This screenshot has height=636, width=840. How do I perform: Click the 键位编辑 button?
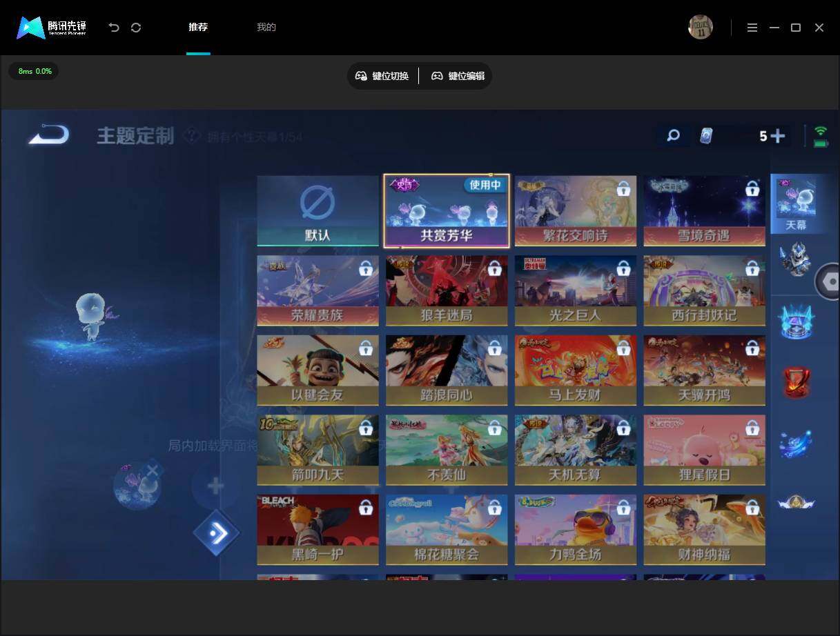pyautogui.click(x=458, y=76)
